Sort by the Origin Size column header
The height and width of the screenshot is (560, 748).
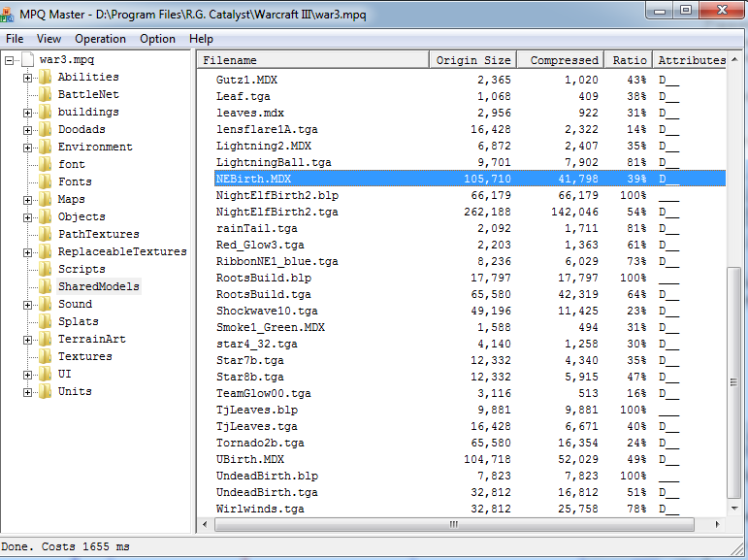coord(472,60)
